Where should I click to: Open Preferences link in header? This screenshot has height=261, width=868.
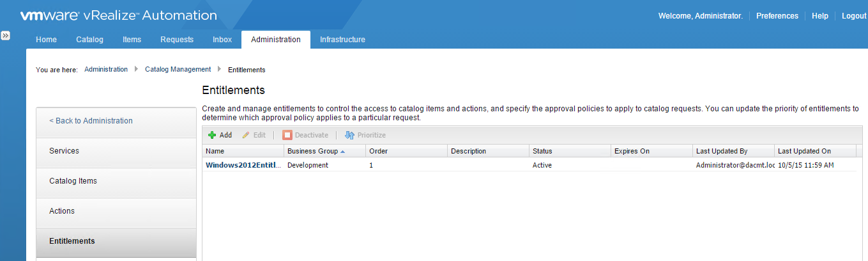click(777, 16)
